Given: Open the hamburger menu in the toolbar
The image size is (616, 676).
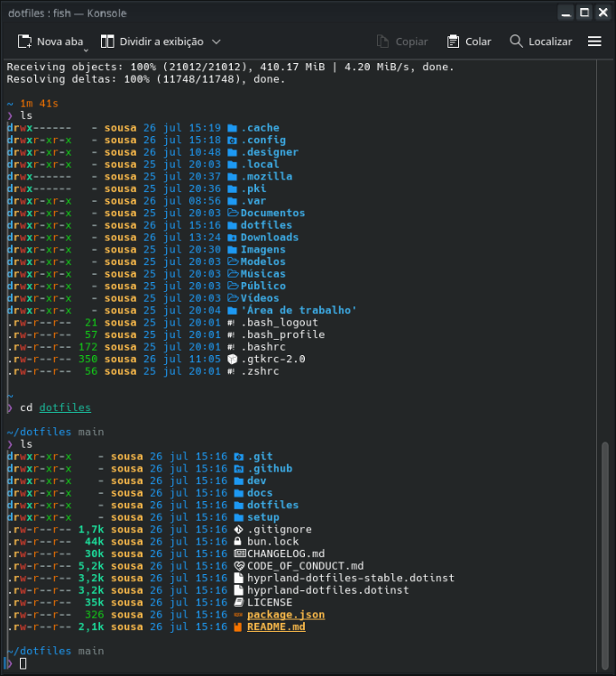Looking at the screenshot, I should (594, 41).
